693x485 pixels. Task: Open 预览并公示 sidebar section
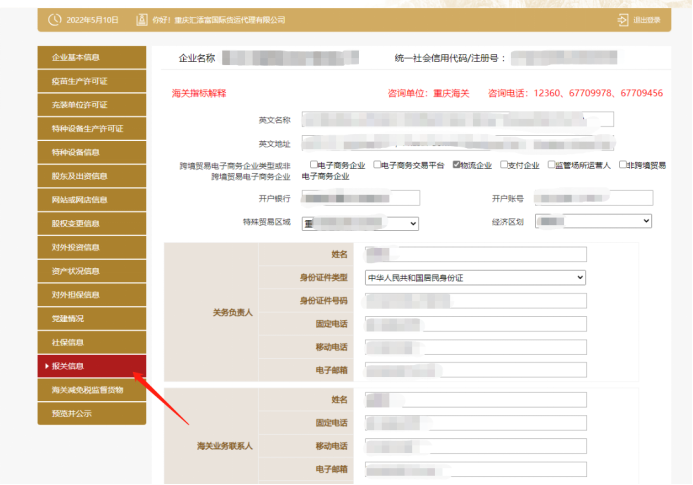(x=92, y=414)
